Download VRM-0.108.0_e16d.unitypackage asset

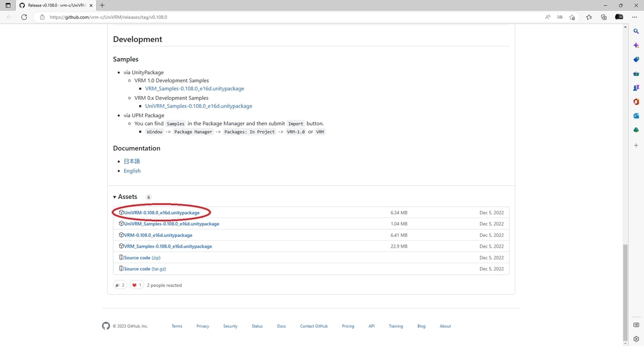click(158, 235)
